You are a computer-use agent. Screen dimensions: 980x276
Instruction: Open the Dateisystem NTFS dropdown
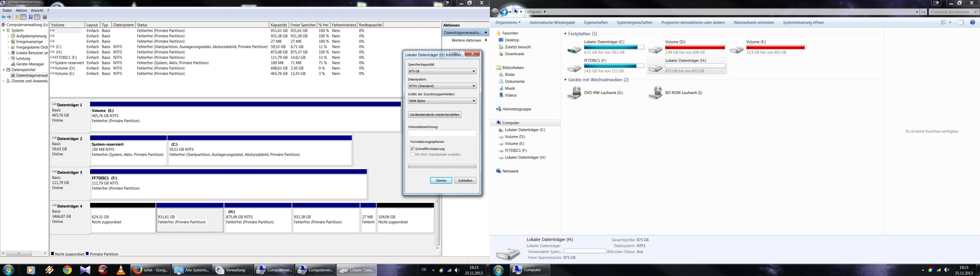click(442, 86)
